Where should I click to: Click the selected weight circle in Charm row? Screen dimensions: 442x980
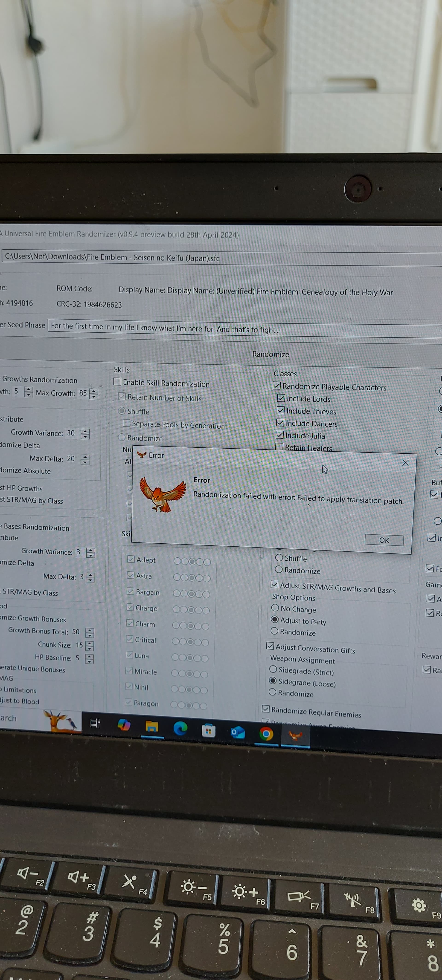[191, 626]
